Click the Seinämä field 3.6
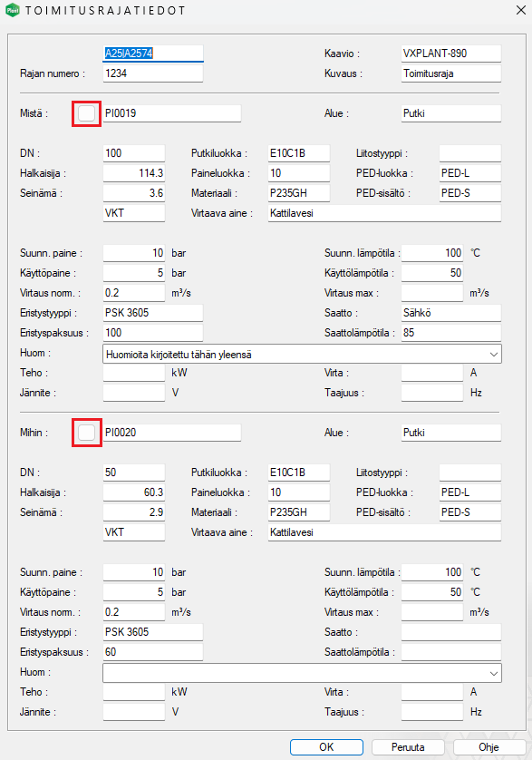Viewport: 532px width, 760px height. 134,193
